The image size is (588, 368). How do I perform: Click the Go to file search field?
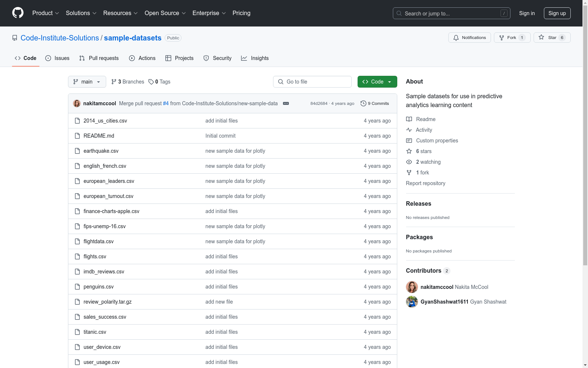(312, 82)
